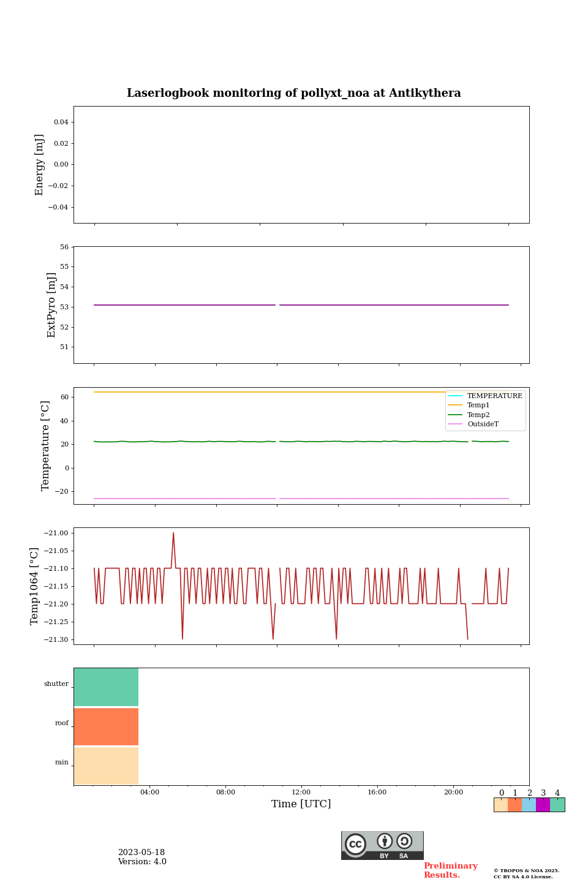Click the Temp1064 peak at -21.00
The width and height of the screenshot is (588, 882).
(x=173, y=533)
